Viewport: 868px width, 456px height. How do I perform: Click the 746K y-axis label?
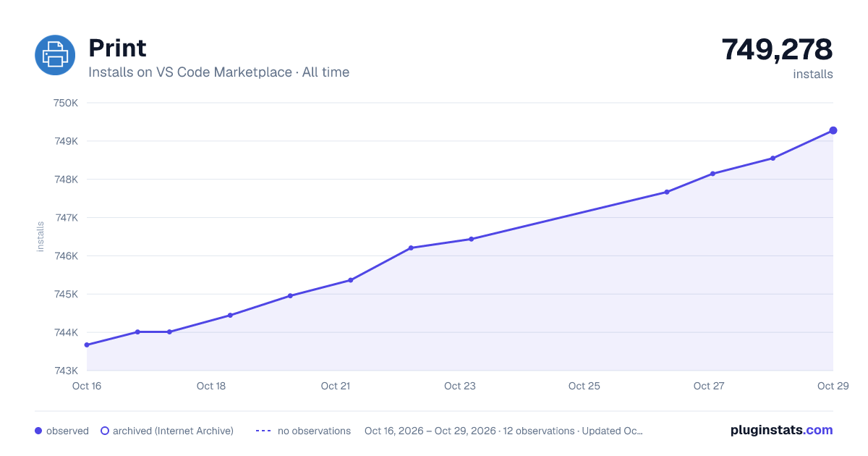pyautogui.click(x=66, y=256)
